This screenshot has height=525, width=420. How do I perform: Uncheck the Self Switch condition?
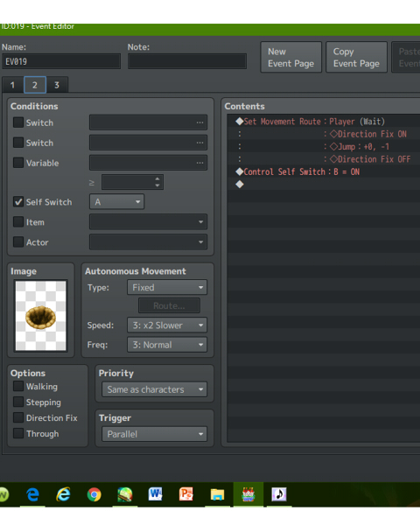tap(18, 201)
